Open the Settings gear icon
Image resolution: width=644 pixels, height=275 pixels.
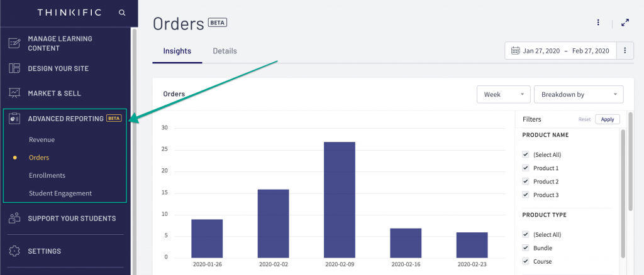pyautogui.click(x=14, y=251)
